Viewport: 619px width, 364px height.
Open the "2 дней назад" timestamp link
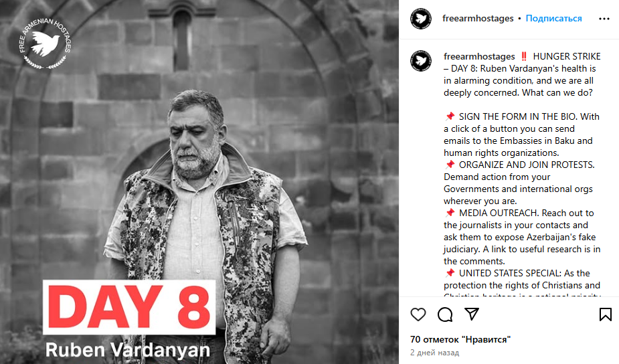pos(434,353)
